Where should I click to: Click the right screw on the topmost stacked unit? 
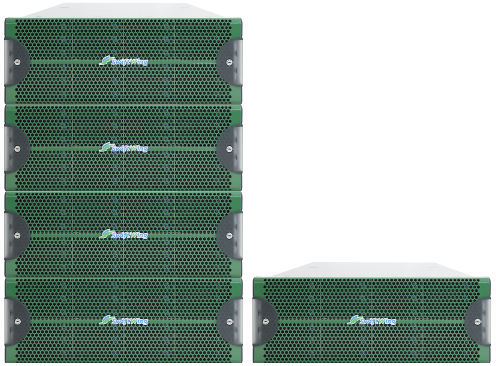tap(229, 62)
